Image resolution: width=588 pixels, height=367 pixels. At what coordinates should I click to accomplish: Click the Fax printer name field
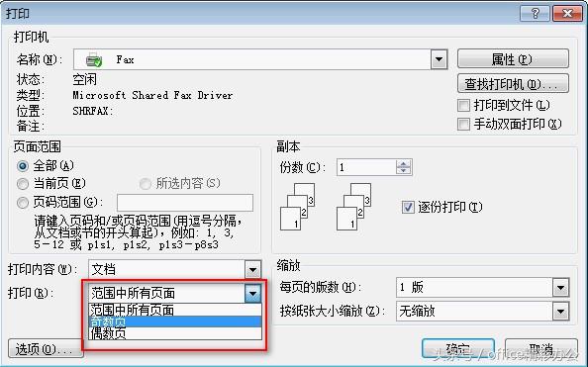pos(260,59)
